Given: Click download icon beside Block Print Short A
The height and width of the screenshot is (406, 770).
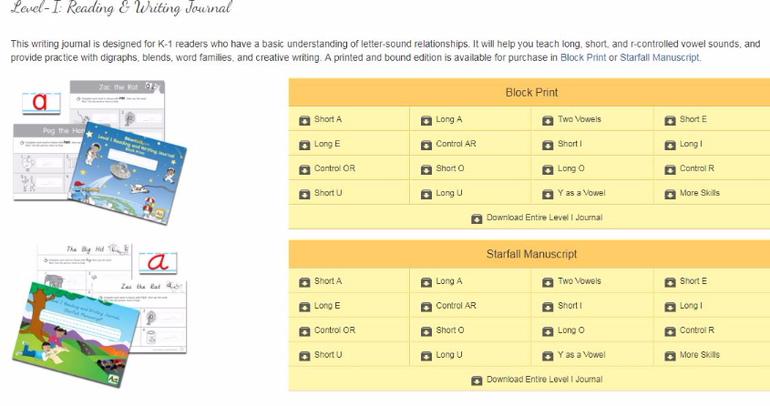Looking at the screenshot, I should (305, 120).
